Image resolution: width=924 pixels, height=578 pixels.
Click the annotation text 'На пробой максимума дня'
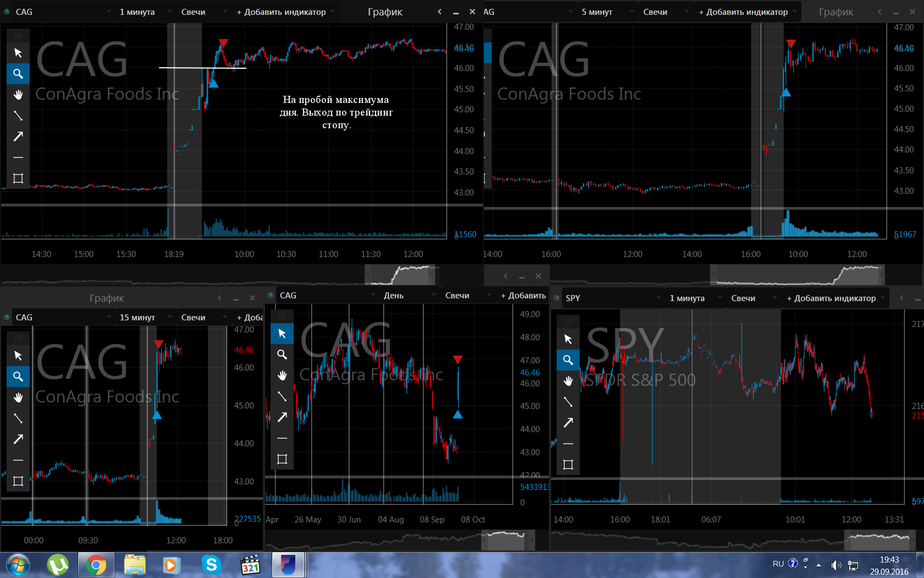[335, 106]
